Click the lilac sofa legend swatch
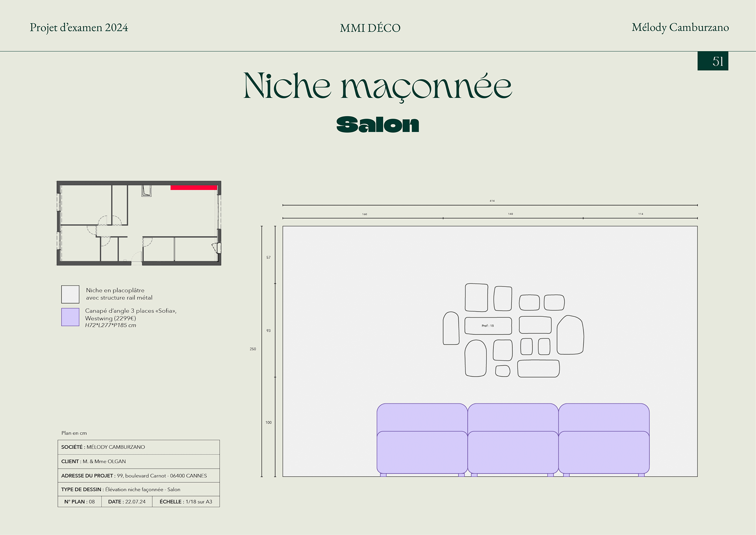The width and height of the screenshot is (756, 535). 70,317
